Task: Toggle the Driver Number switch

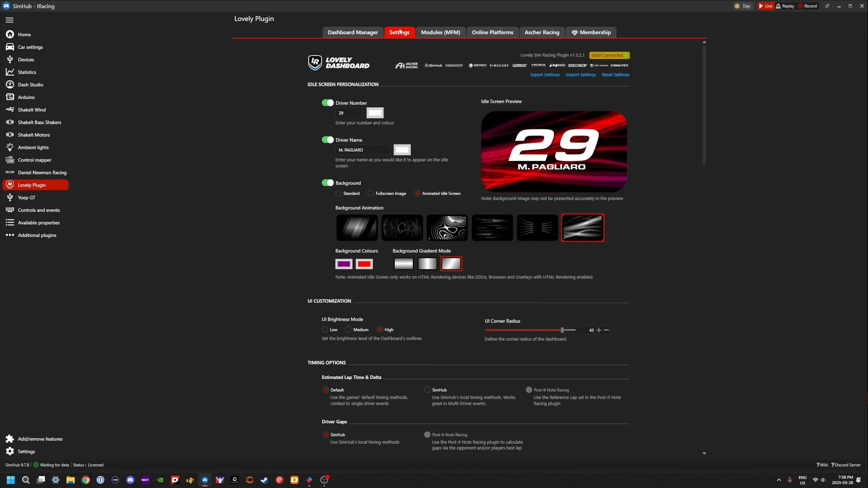Action: (327, 103)
